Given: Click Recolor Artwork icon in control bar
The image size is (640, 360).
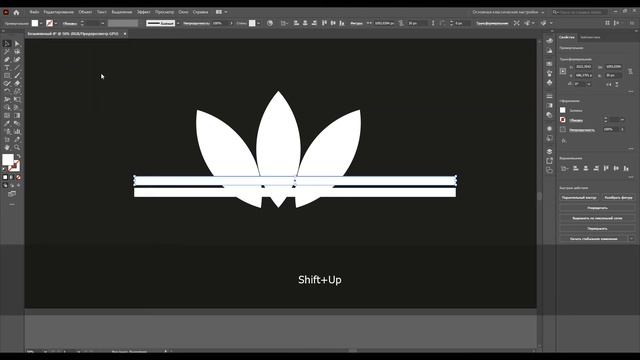Looking at the screenshot, I should (270, 23).
